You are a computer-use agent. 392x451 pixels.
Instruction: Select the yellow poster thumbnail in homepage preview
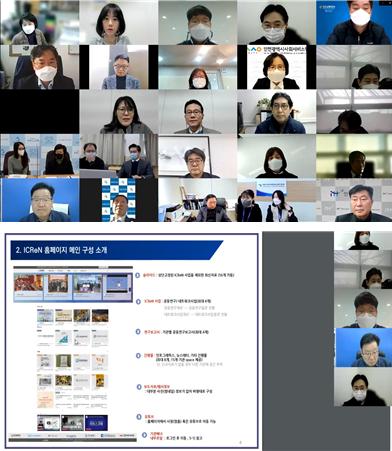click(x=100, y=382)
